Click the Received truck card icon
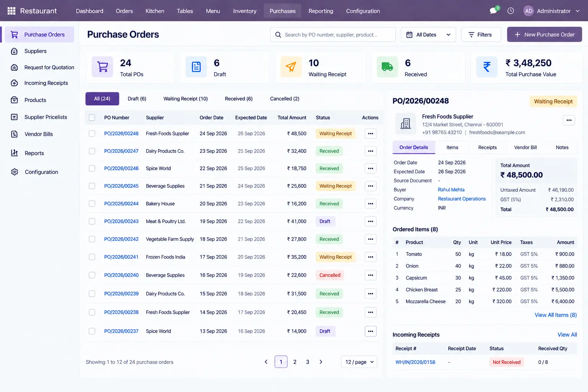 pos(387,67)
